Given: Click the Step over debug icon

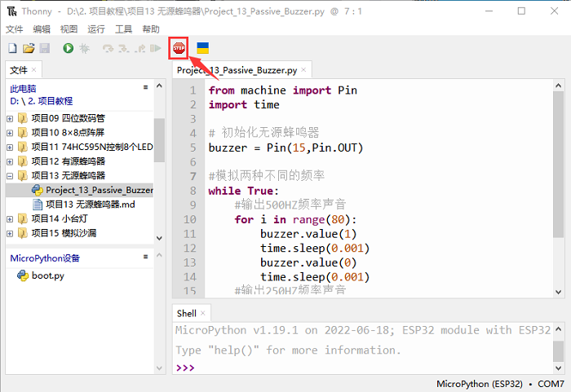Looking at the screenshot, I should click(108, 49).
